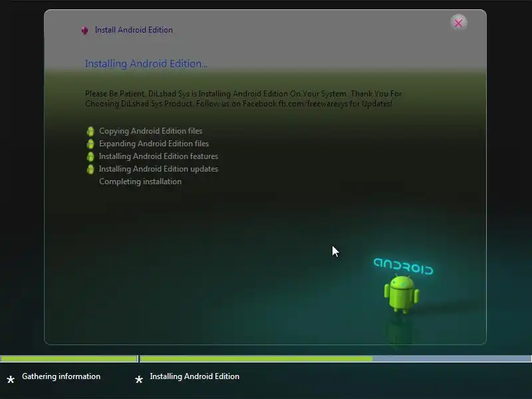Select the Completing installation step
The height and width of the screenshot is (399, 532).
[140, 182]
